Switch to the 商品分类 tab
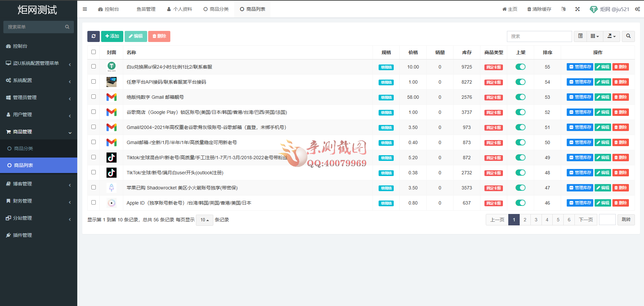Viewport: 644px width, 306px height. [216, 9]
